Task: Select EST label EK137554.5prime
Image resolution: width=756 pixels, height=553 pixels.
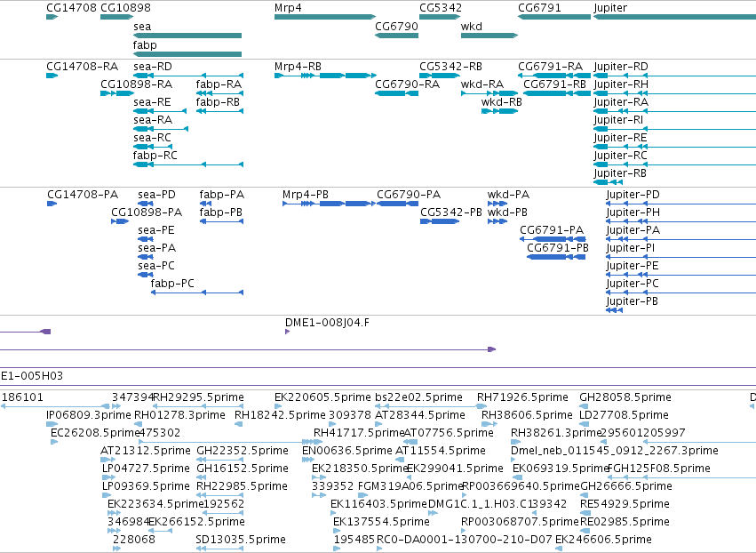Action: tap(381, 522)
